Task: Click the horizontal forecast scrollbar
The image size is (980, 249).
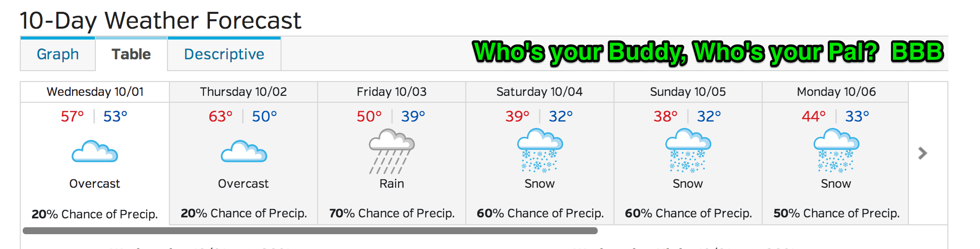Action: tap(310, 231)
